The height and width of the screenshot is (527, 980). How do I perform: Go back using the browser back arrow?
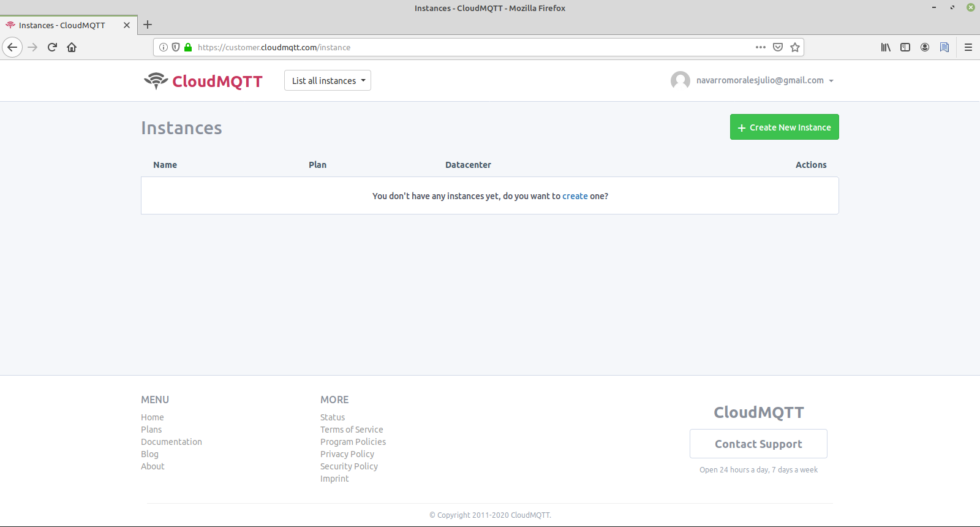12,47
